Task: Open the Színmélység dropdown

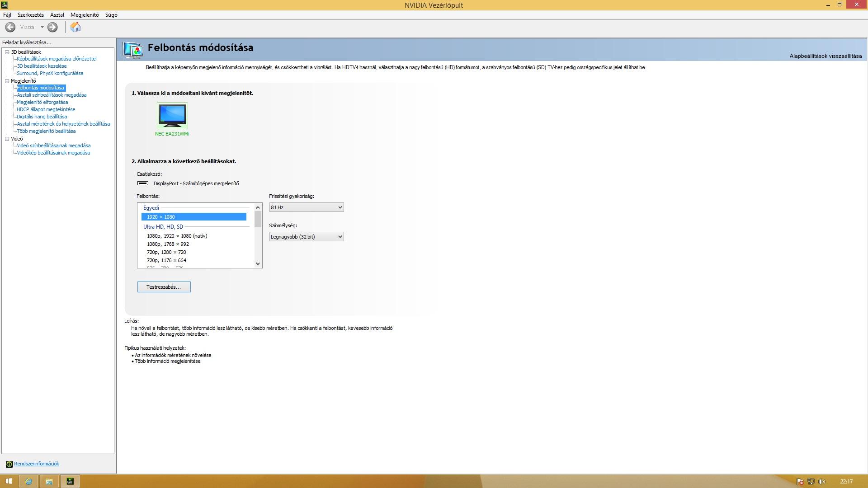Action: tap(306, 237)
